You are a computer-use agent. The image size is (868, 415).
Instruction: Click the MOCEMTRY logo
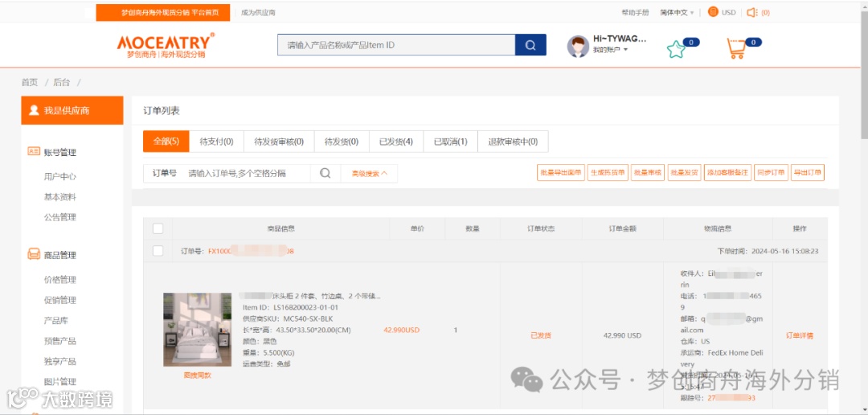pos(166,45)
